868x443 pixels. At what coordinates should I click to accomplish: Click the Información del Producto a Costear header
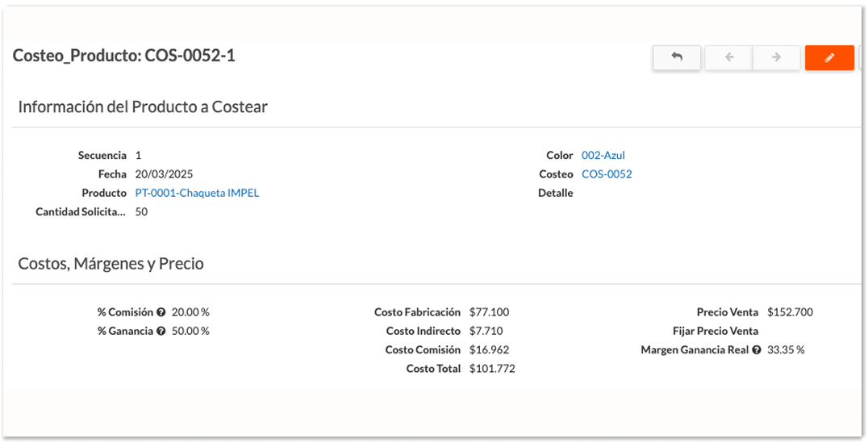(x=143, y=107)
